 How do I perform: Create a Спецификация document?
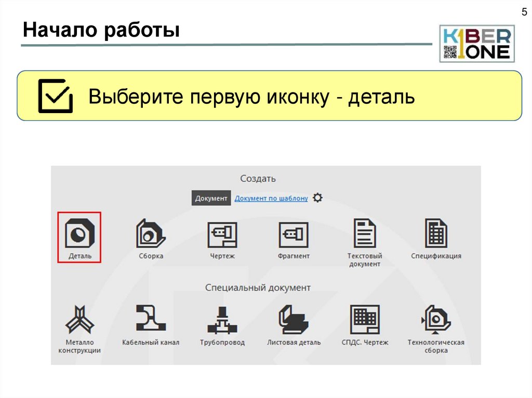point(436,233)
